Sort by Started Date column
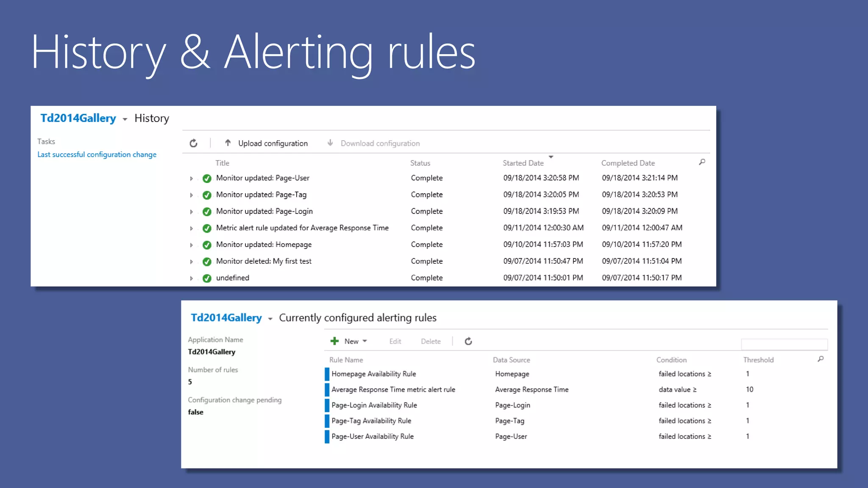The image size is (868, 488). coord(523,163)
